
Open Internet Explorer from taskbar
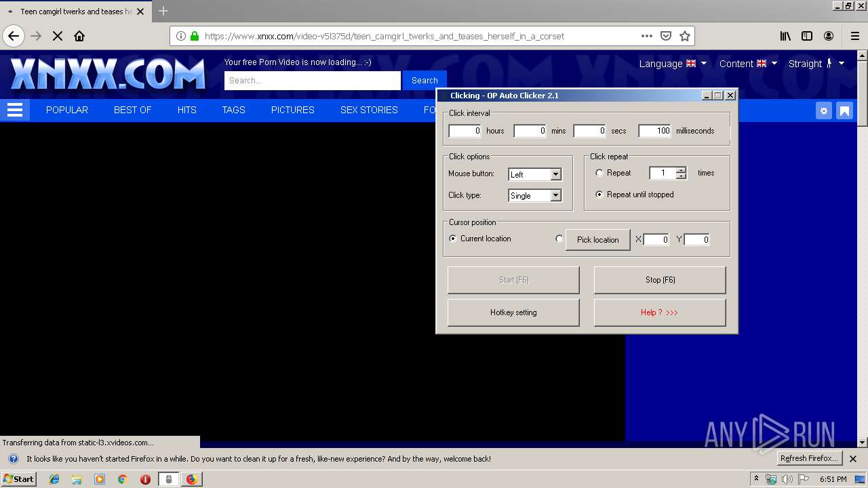tap(54, 479)
